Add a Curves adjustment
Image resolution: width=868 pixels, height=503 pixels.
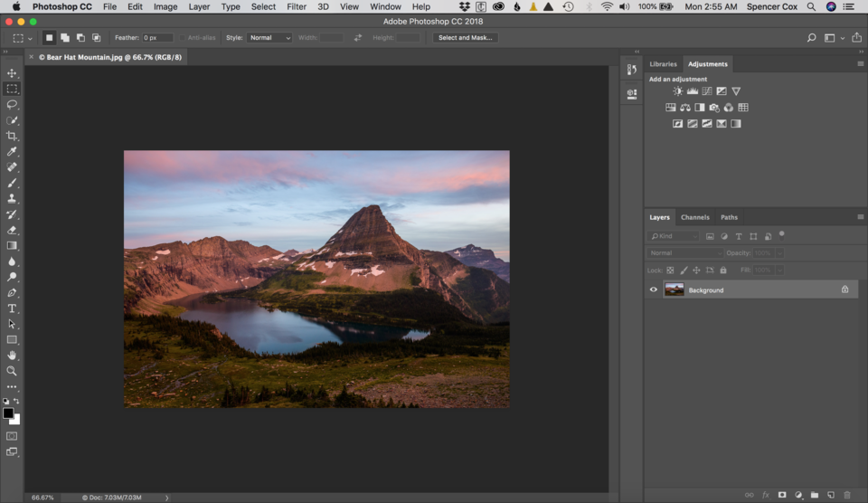coord(707,90)
